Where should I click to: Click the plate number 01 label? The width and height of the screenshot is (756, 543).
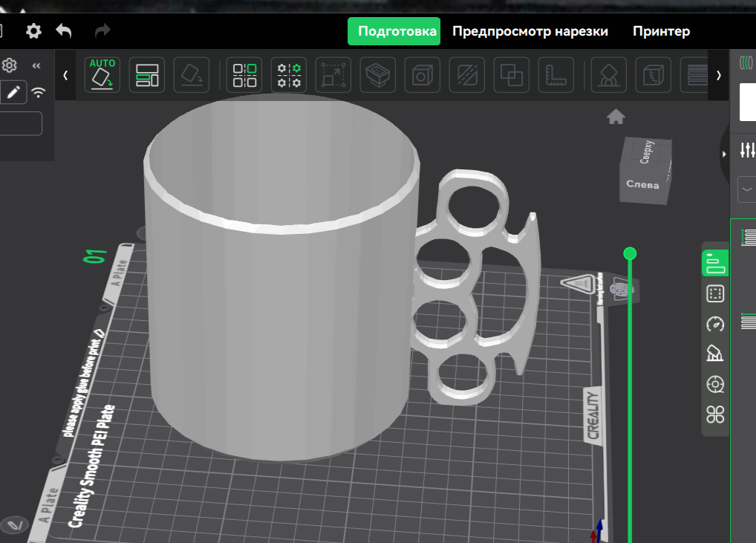click(x=94, y=256)
